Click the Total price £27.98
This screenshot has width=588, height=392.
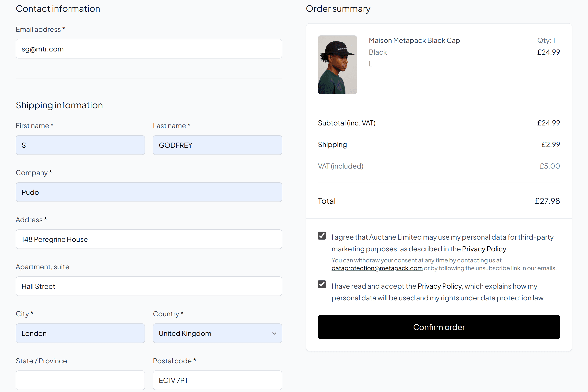547,201
